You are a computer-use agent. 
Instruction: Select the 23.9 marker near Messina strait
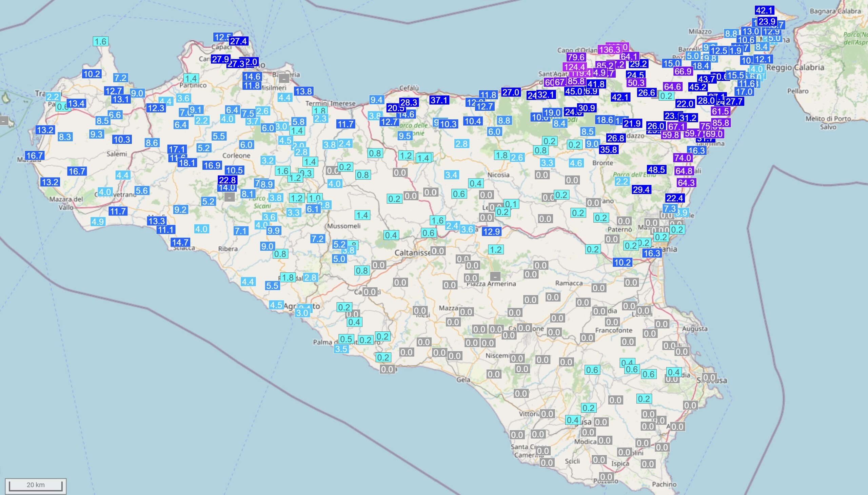tap(767, 21)
